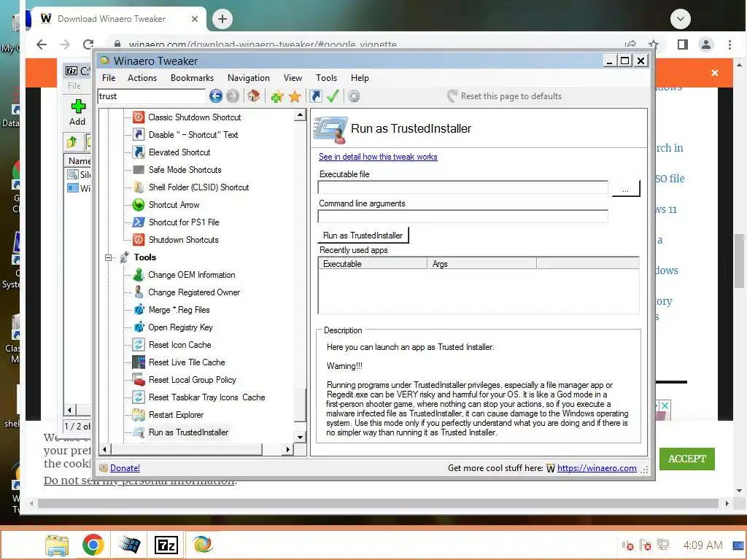Click the Args column header
Viewport: 747px width, 560px height.
[482, 264]
